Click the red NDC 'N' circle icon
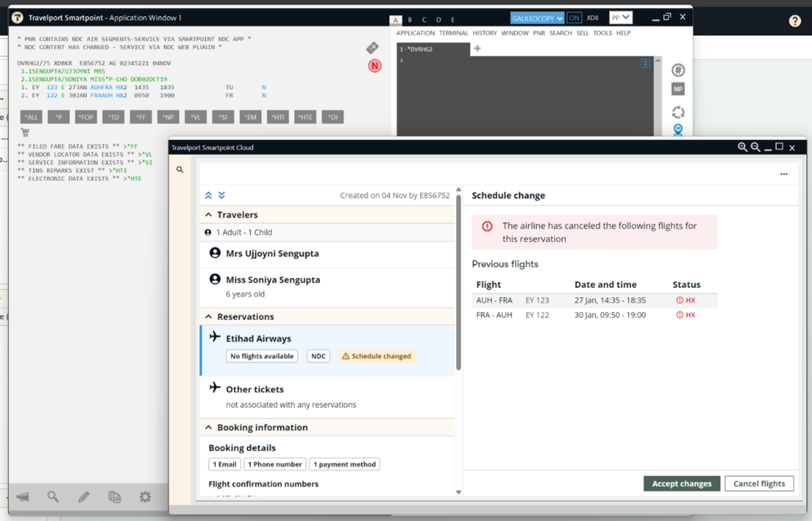 (374, 66)
